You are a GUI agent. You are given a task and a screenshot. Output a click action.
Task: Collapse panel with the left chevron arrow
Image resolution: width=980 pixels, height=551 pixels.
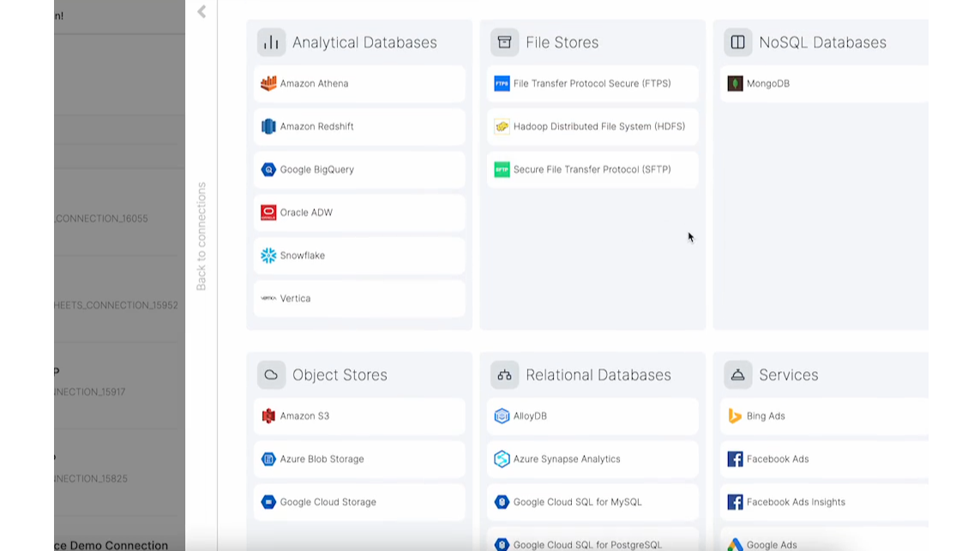tap(201, 12)
